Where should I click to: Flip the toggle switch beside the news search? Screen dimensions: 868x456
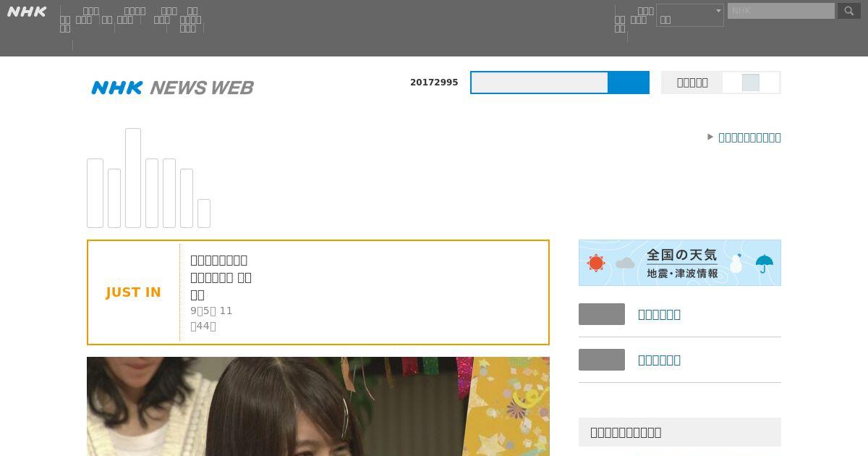751,83
